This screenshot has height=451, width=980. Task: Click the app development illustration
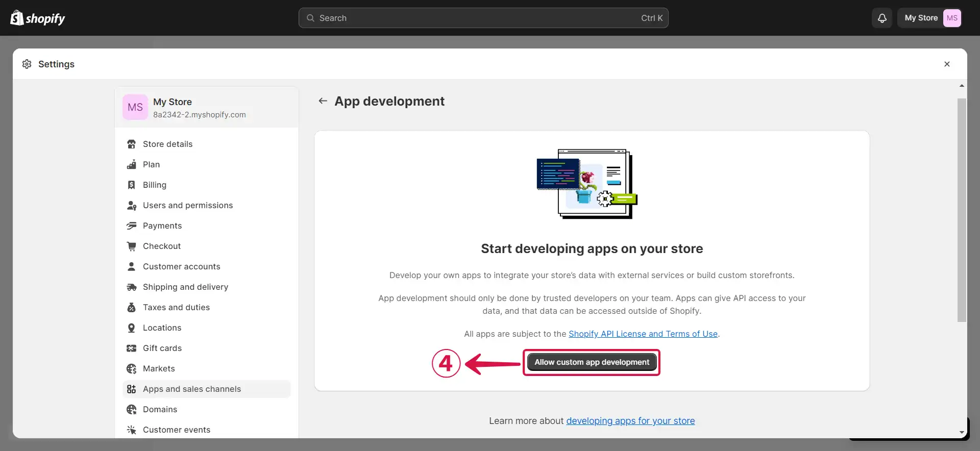pyautogui.click(x=587, y=184)
